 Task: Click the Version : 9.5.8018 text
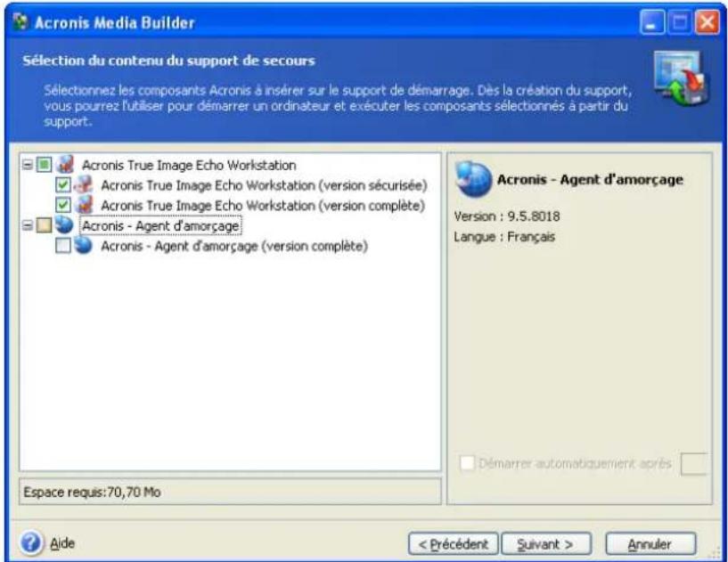pos(506,216)
